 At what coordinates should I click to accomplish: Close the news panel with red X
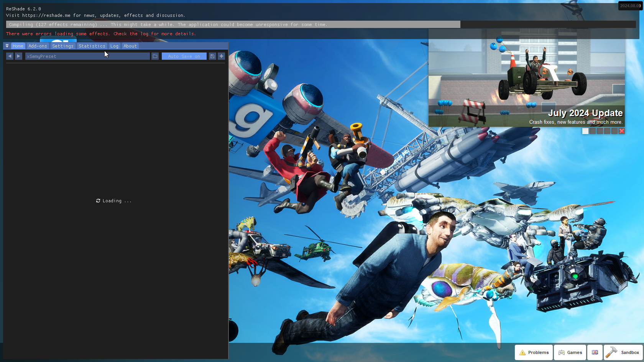point(622,131)
